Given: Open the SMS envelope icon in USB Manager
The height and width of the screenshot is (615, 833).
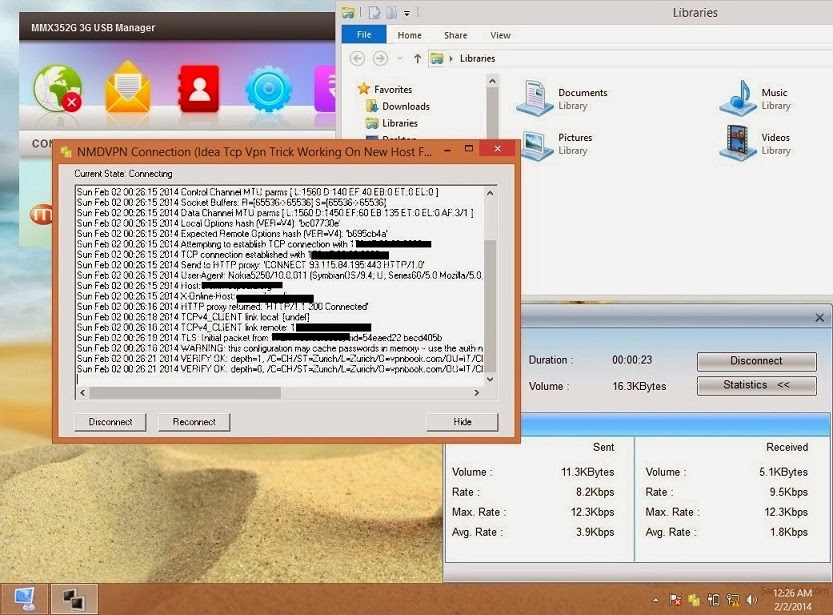Looking at the screenshot, I should click(x=128, y=88).
